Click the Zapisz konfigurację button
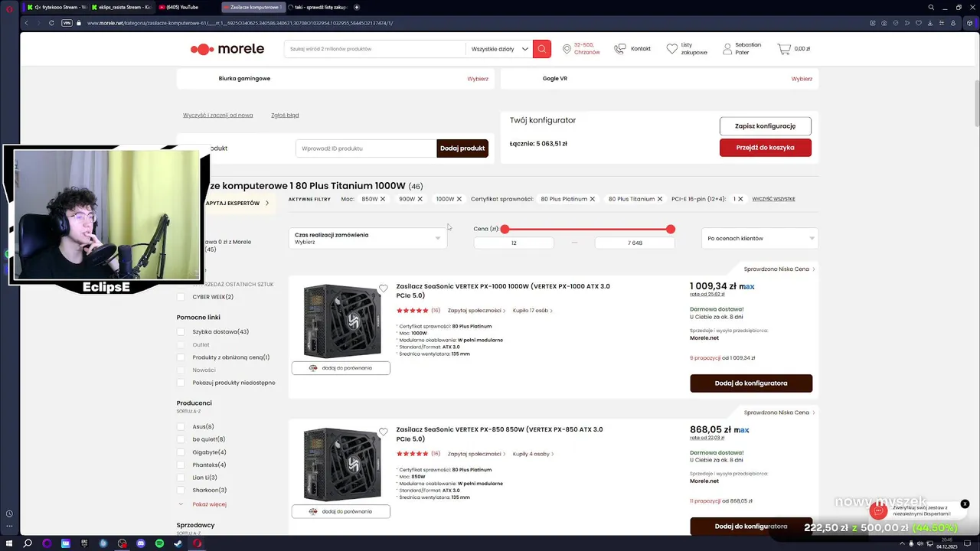 tap(765, 126)
